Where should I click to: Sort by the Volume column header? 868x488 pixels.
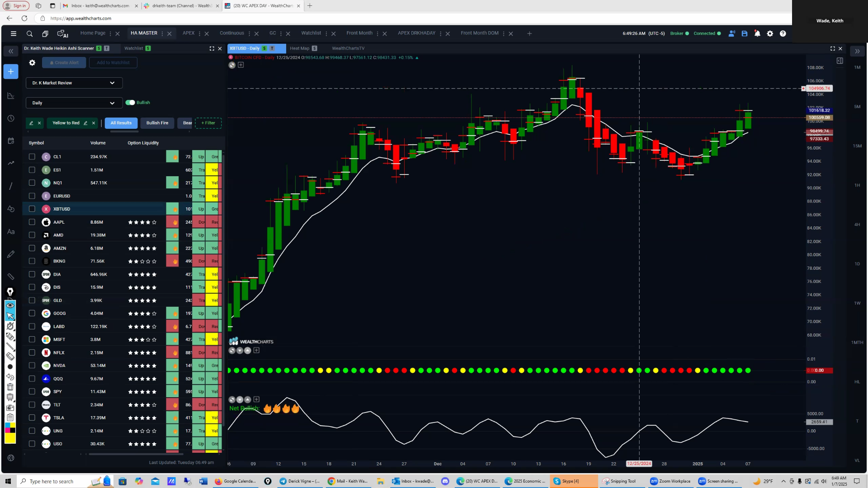pos(98,143)
